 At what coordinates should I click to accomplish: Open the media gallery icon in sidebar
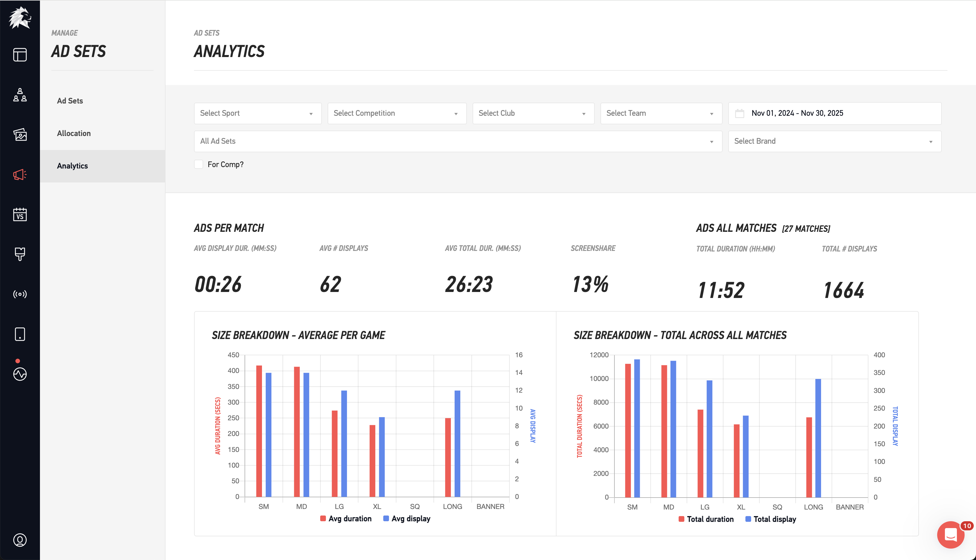tap(20, 135)
